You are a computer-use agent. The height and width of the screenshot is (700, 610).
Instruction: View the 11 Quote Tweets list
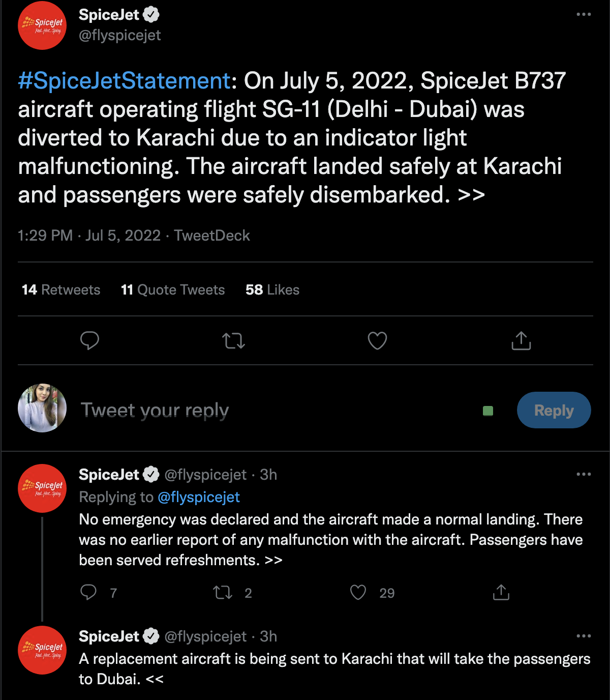pos(173,290)
